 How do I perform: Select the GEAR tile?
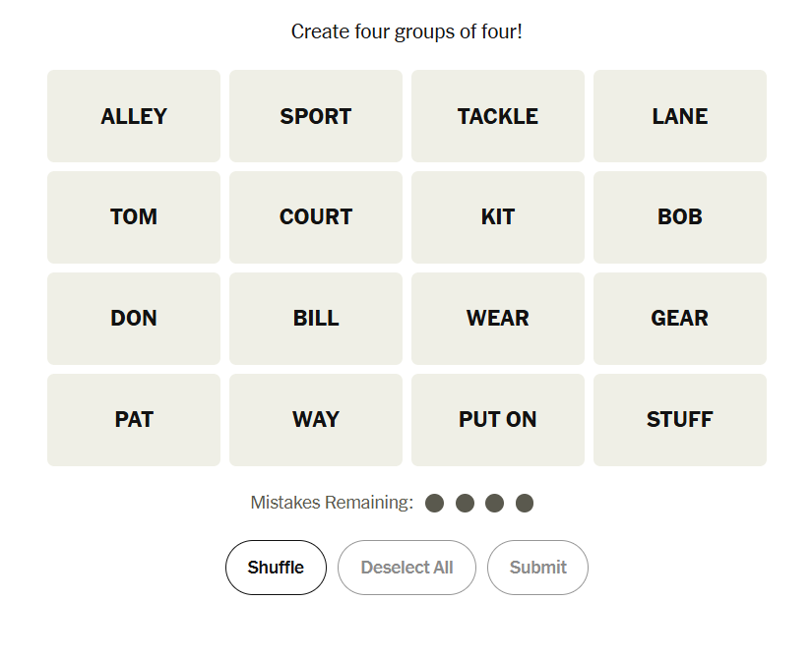680,319
